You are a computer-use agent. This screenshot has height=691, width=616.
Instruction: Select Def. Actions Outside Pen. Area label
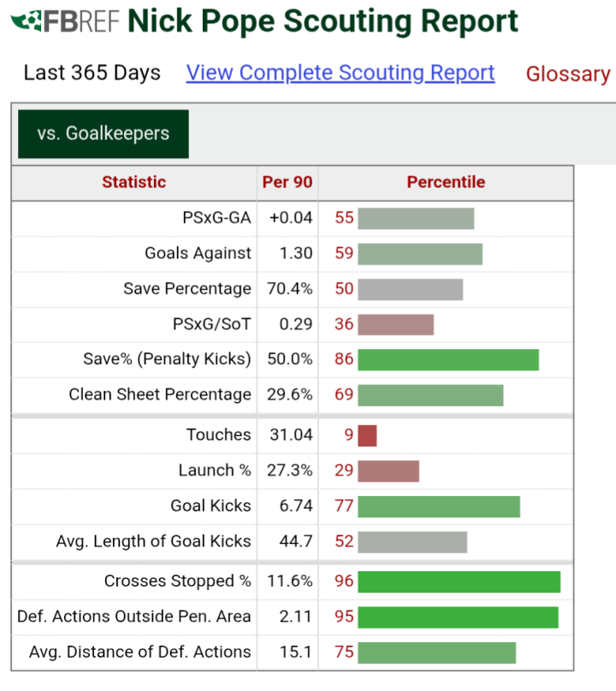coord(134,617)
